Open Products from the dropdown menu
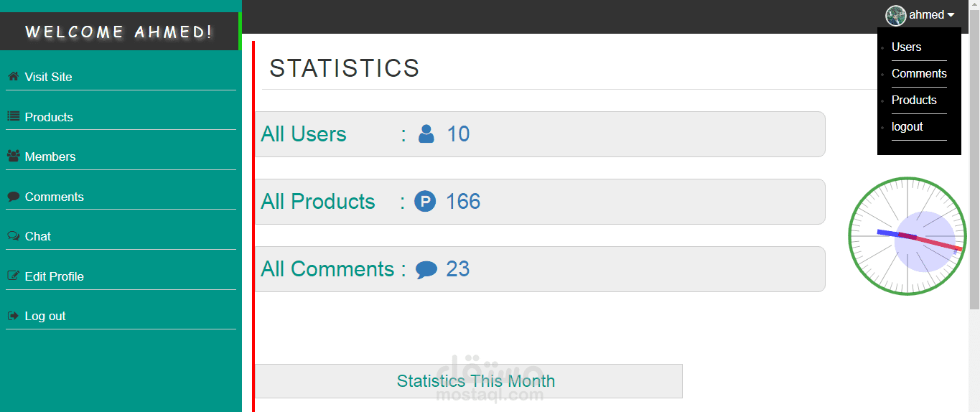 914,100
